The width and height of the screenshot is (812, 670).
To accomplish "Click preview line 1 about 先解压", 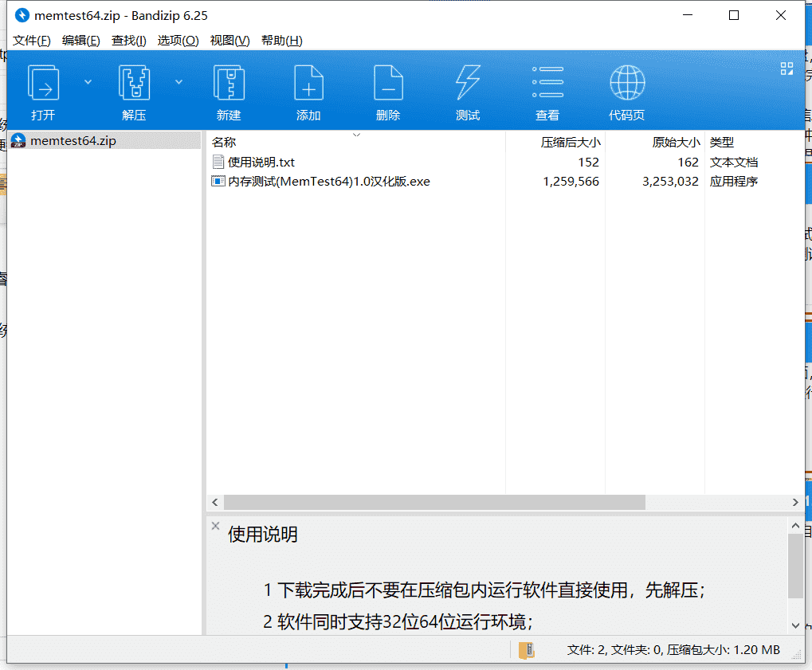I will 484,590.
